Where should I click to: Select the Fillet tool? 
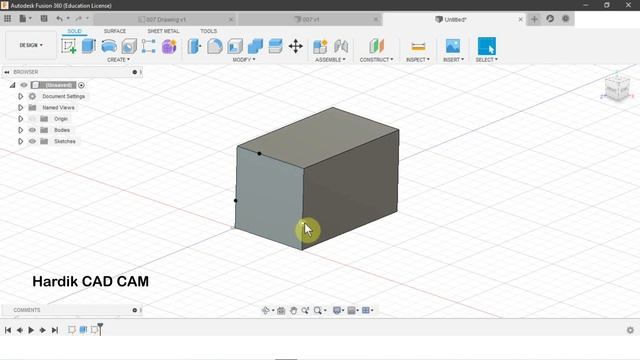[215, 46]
